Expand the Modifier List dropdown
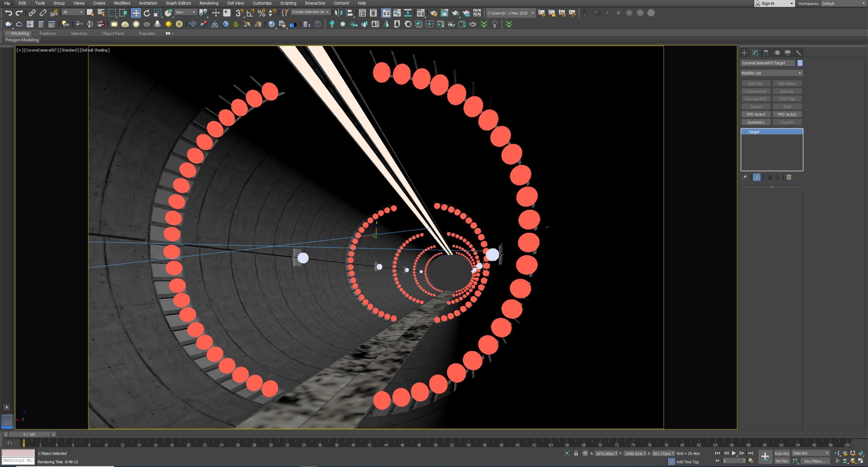868x467 pixels. tap(771, 73)
